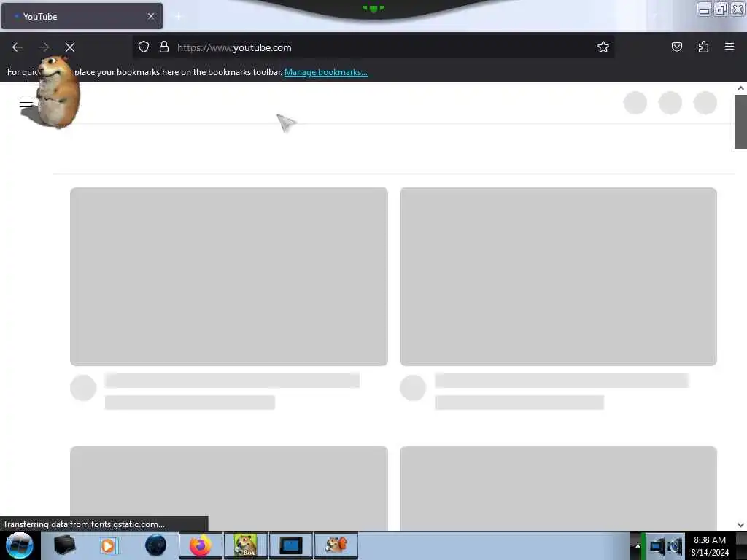Close the YouTube tab
The image size is (747, 560).
click(x=151, y=16)
